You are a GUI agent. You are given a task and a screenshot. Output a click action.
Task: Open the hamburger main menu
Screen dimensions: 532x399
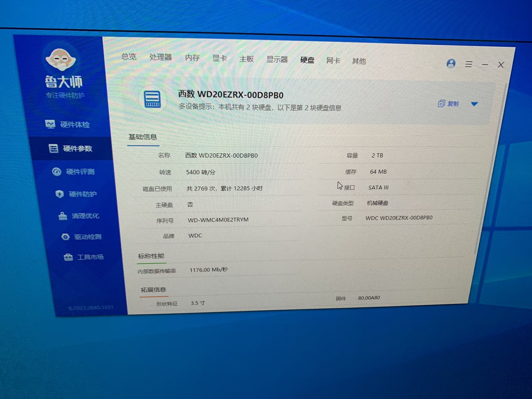pyautogui.click(x=468, y=64)
